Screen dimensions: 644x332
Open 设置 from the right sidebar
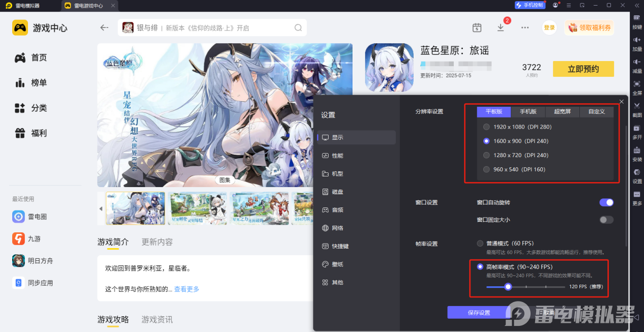pos(637,175)
